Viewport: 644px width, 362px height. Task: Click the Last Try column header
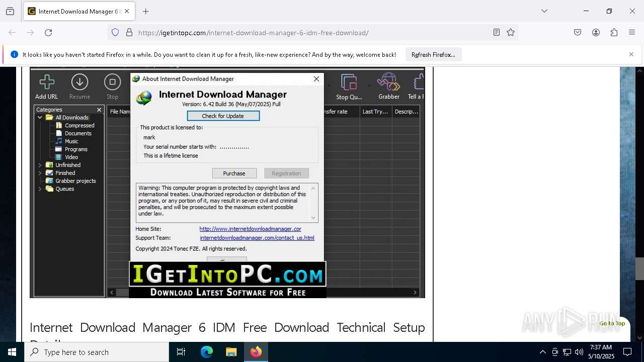coord(375,112)
